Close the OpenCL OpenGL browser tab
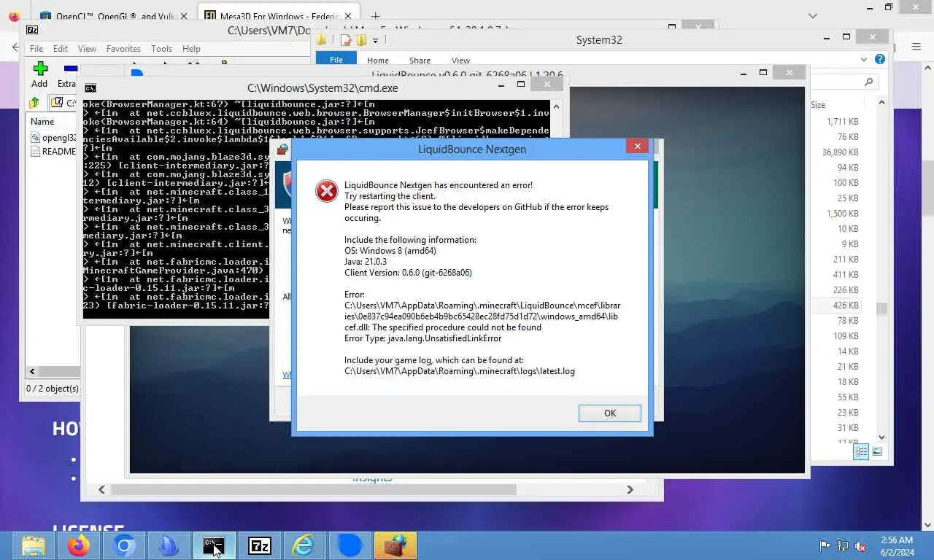Viewport: 934px width, 560px height. point(184,16)
